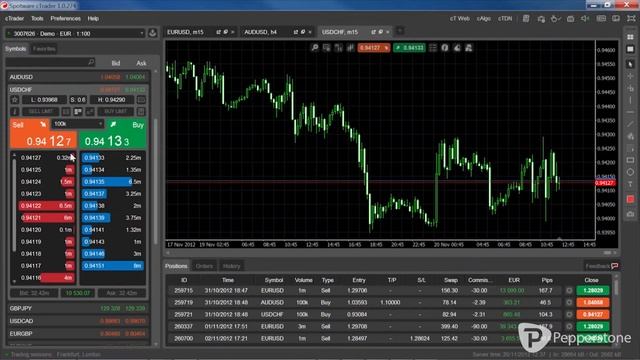Open the cAlgo link
Image resolution: width=640 pixels, height=360 pixels.
coord(484,18)
